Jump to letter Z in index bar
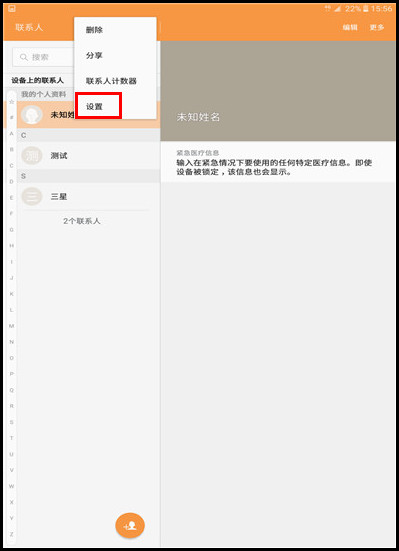Screen dimensions: 399x551 (12, 534)
